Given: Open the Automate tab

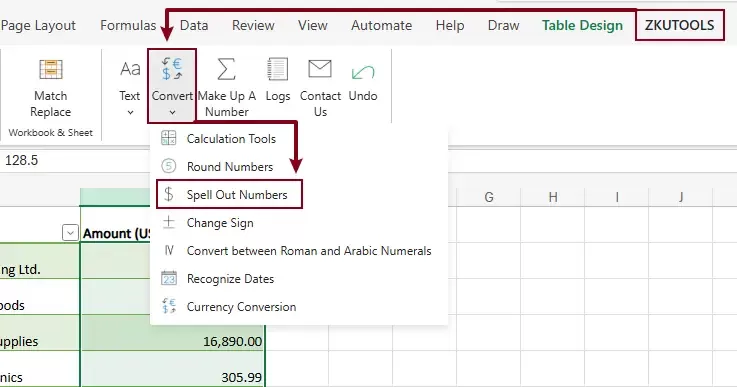Looking at the screenshot, I should pyautogui.click(x=381, y=25).
